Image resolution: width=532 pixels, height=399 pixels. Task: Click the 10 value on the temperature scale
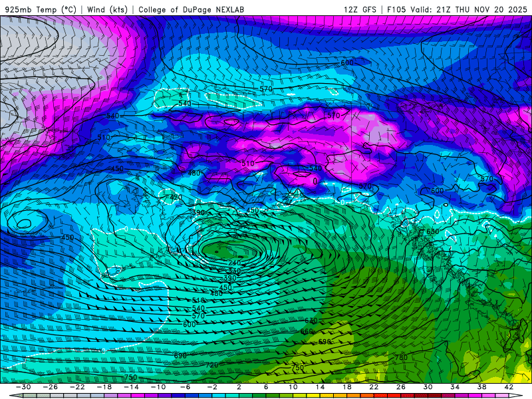(x=293, y=387)
